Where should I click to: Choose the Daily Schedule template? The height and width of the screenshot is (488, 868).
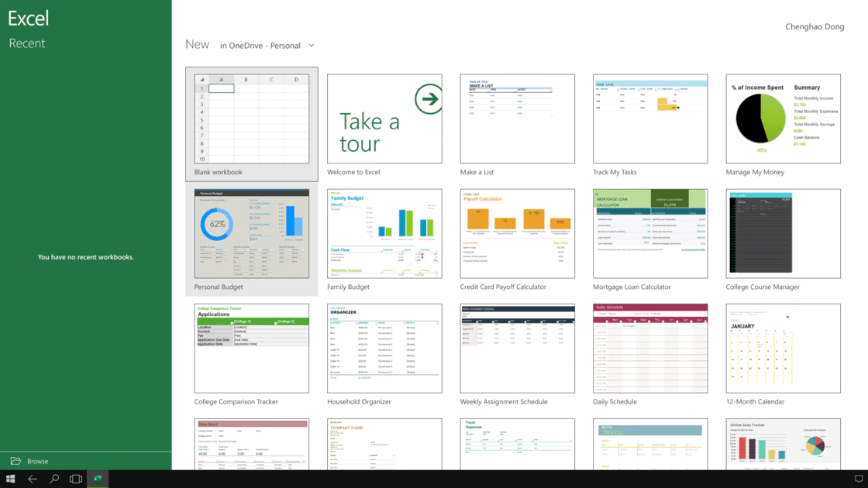pyautogui.click(x=650, y=349)
